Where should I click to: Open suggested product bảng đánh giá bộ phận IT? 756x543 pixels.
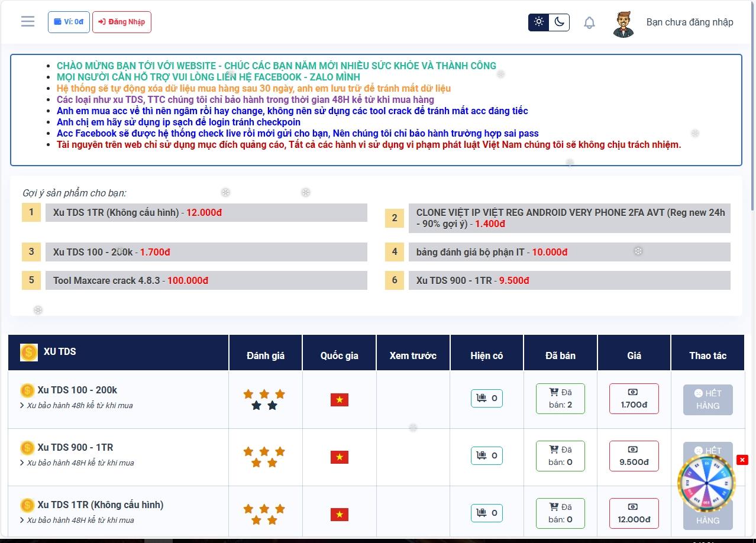coord(570,252)
